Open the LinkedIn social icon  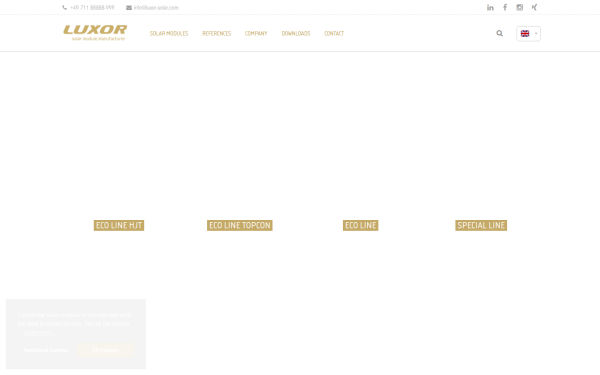pos(490,7)
